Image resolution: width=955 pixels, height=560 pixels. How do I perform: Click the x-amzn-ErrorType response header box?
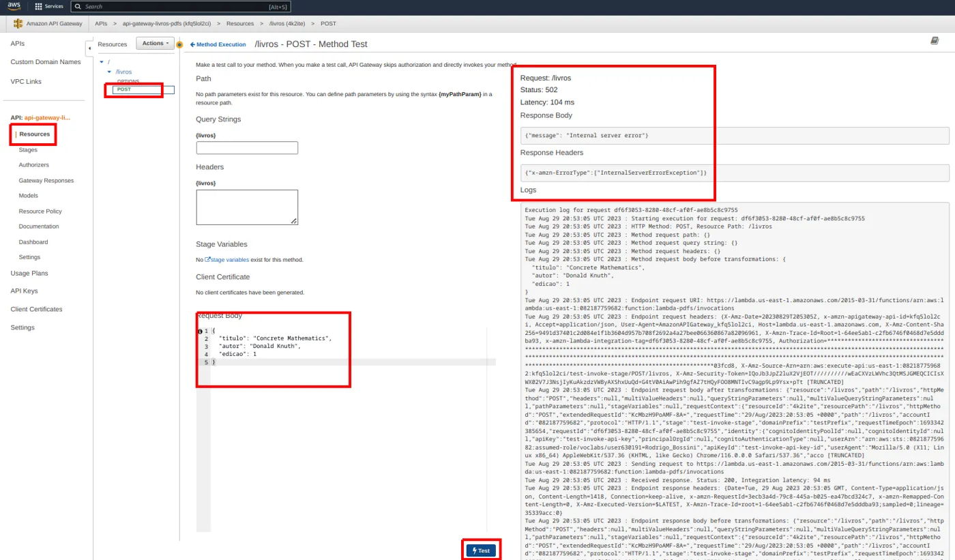[735, 173]
